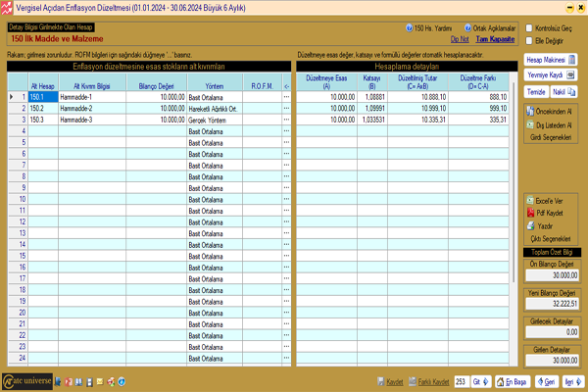Click the blue info circle icon in bottom bar
The height and width of the screenshot is (392, 588).
pyautogui.click(x=122, y=382)
